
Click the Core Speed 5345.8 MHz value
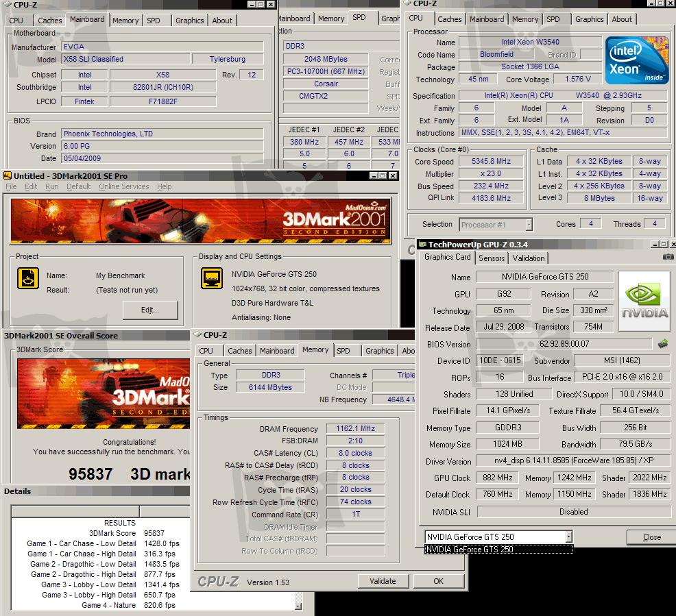coord(491,161)
